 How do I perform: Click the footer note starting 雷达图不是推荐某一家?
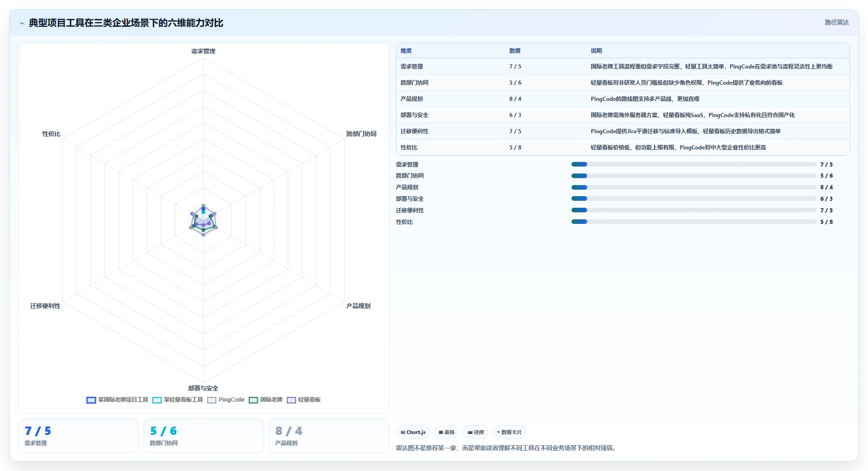point(507,448)
